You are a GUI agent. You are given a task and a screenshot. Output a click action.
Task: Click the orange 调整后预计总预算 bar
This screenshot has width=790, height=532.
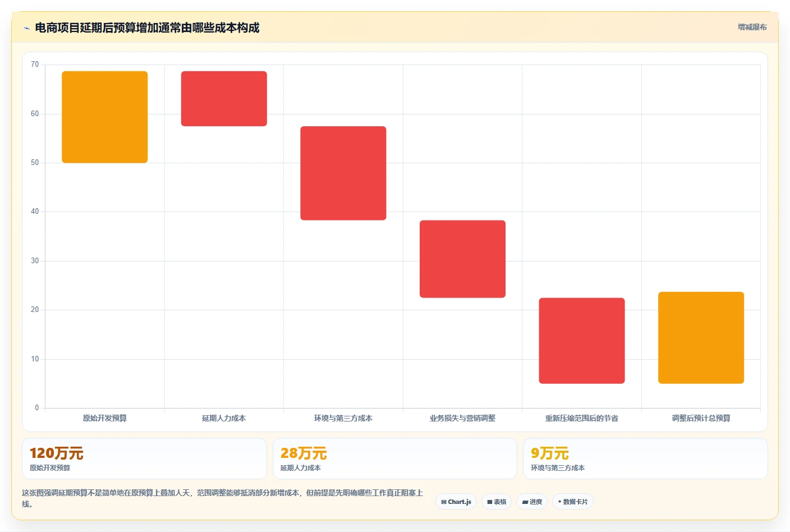pyautogui.click(x=701, y=338)
